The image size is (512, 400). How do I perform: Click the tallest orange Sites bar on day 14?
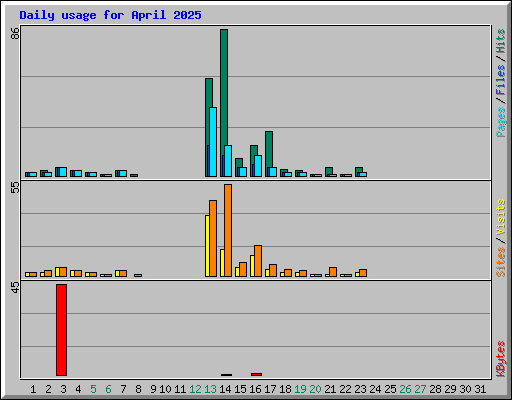228,230
